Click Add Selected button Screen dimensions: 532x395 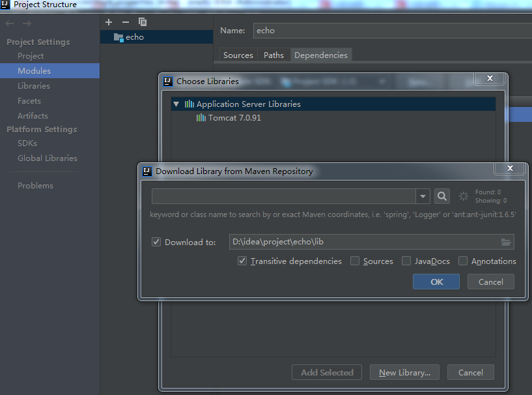[327, 373]
